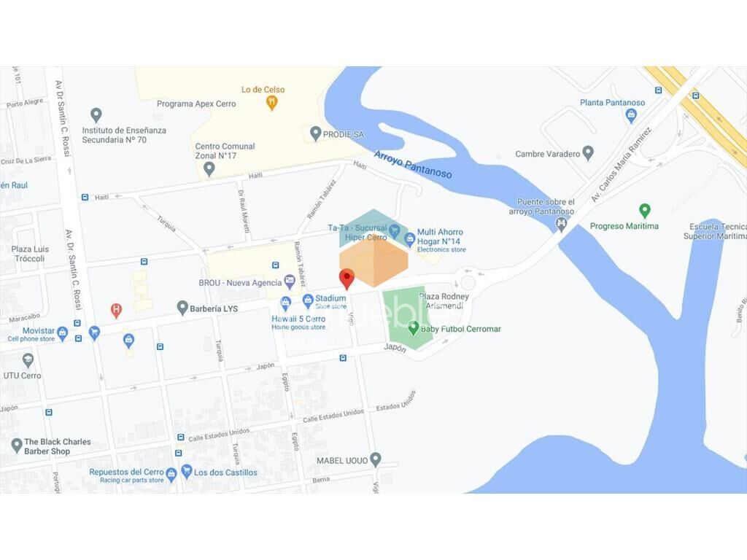Screen dimensions: 747x560
Task: Select the Plaza Rodney Arismendi green park
Action: [x=407, y=318]
